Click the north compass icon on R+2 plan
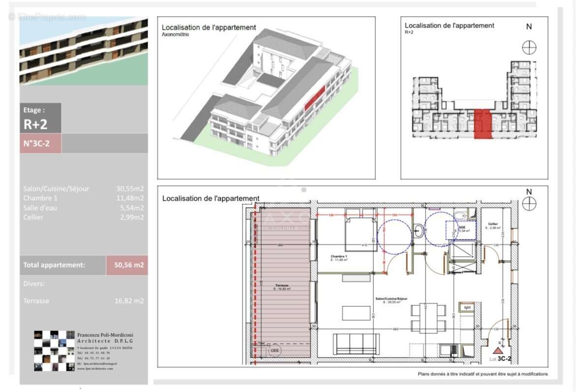576x392 pixels. (529, 47)
